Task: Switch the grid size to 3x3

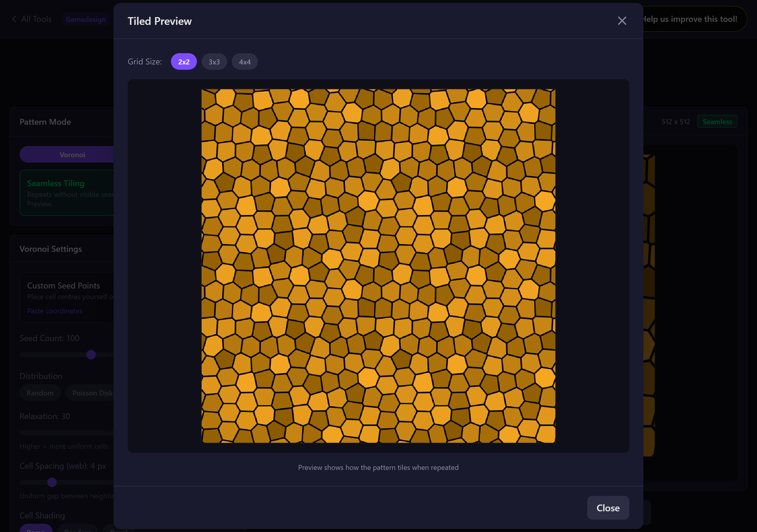Action: [x=214, y=62]
